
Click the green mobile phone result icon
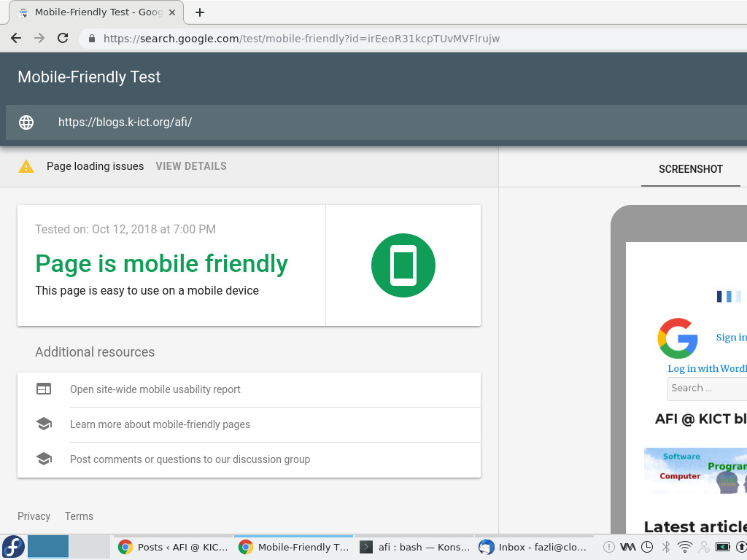(403, 265)
